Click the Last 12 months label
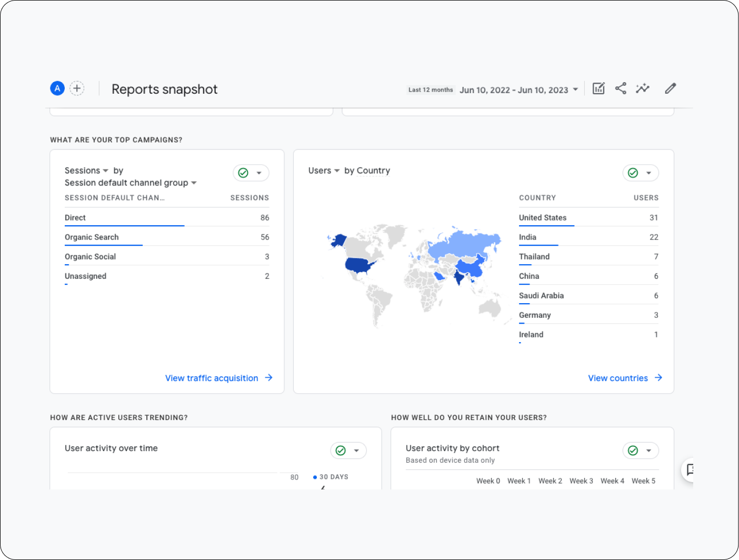Image resolution: width=739 pixels, height=560 pixels. (431, 89)
